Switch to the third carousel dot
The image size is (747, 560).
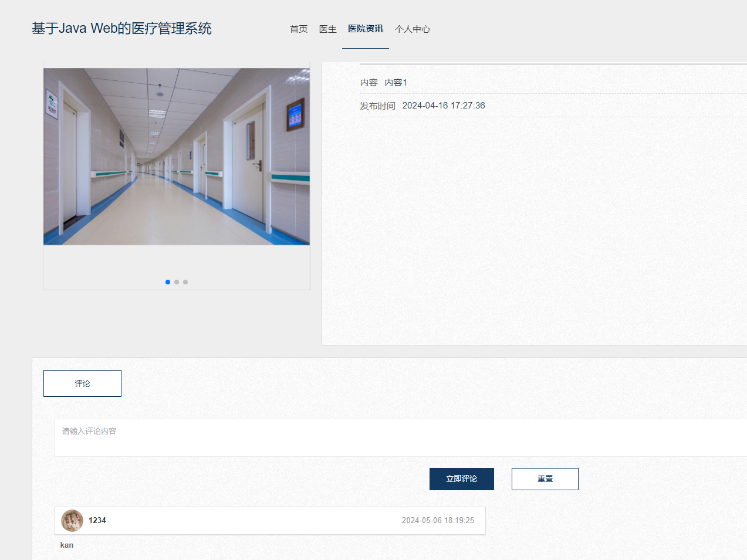[185, 282]
